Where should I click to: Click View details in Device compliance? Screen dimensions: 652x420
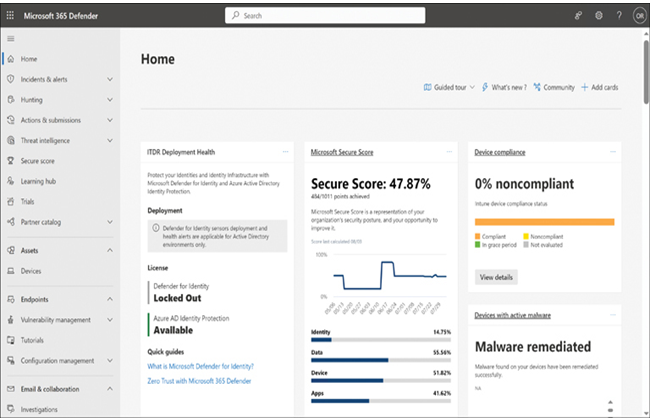click(496, 277)
